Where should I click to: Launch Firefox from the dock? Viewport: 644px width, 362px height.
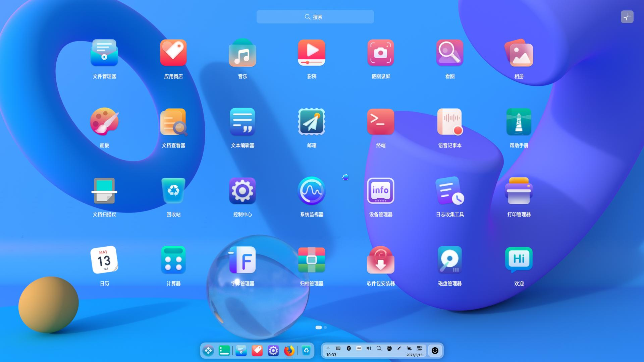[x=289, y=351]
